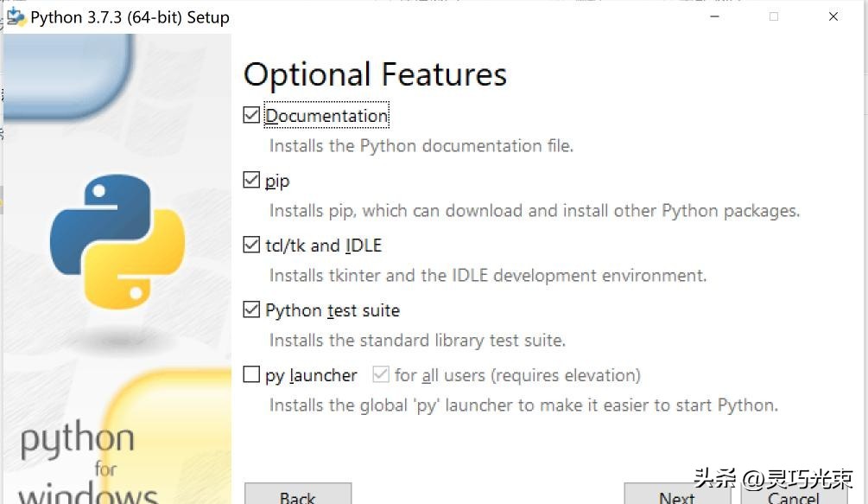
Task: Click the 'Python test suite' label text
Action: pos(333,309)
